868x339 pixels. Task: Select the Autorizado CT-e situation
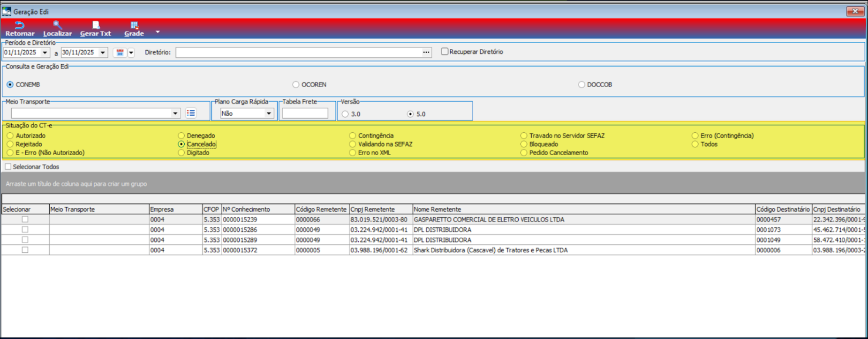click(x=10, y=136)
